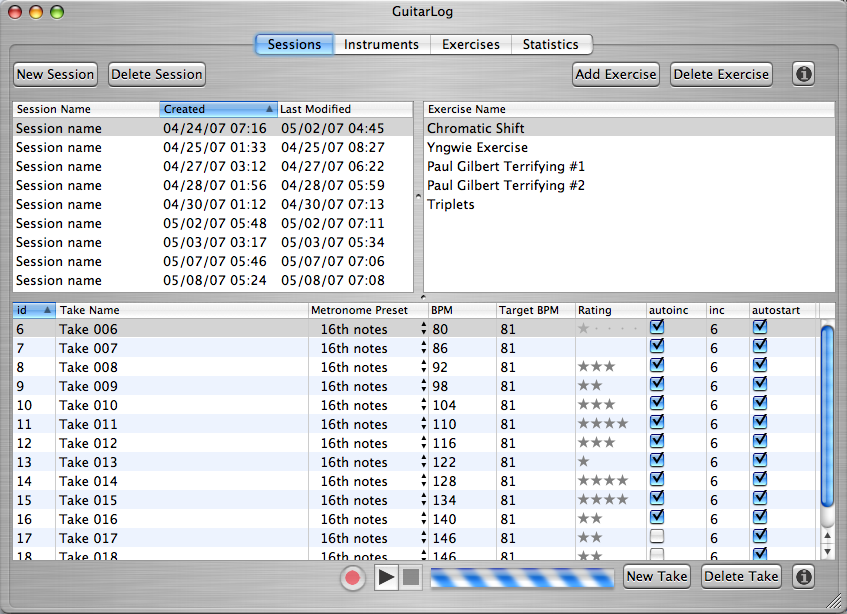847x614 pixels.
Task: Click the star rating of Take 011
Action: pyautogui.click(x=603, y=424)
